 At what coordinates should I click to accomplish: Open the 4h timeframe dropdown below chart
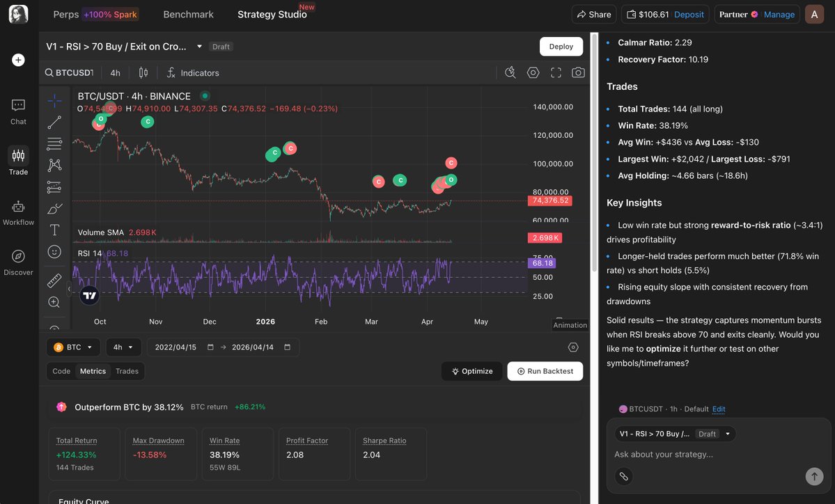pyautogui.click(x=123, y=347)
